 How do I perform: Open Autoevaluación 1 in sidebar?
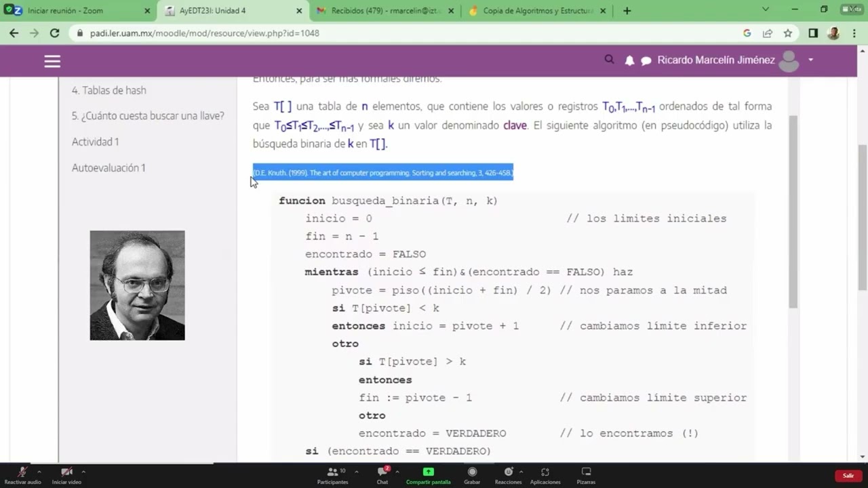pyautogui.click(x=108, y=167)
